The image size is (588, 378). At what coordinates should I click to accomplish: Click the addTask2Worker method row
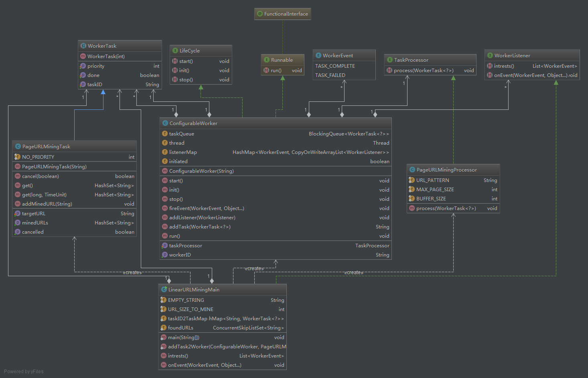point(223,346)
